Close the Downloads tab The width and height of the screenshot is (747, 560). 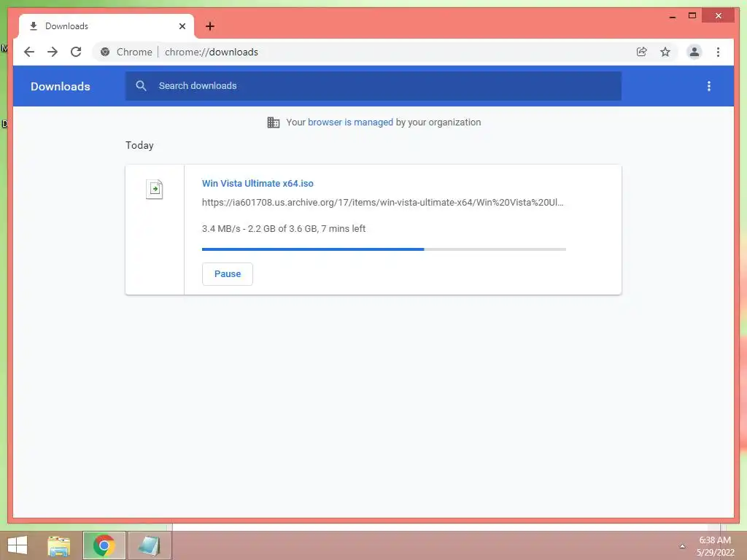(x=182, y=26)
